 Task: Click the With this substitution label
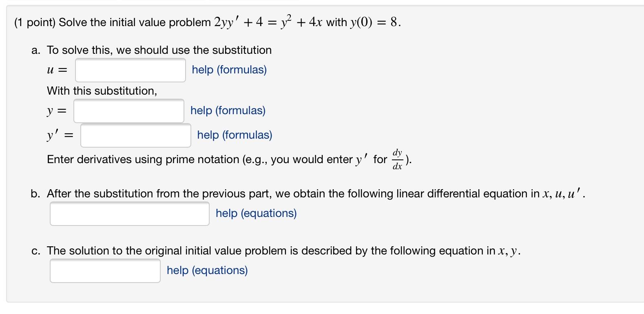coord(102,91)
